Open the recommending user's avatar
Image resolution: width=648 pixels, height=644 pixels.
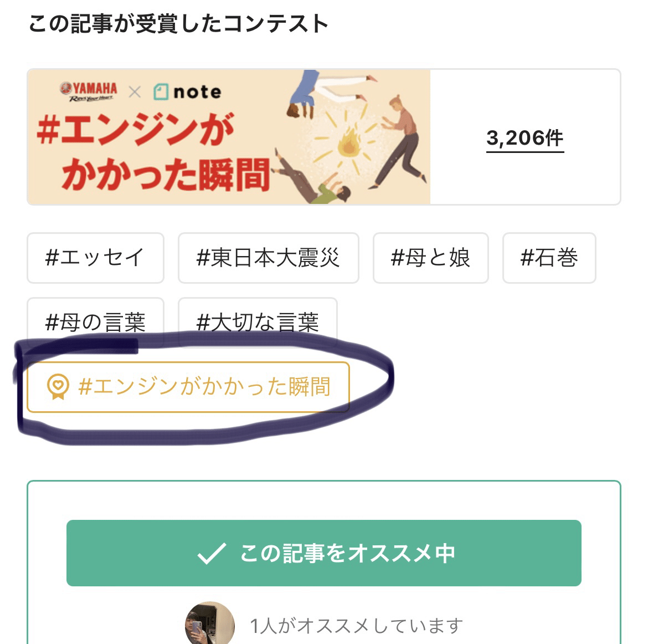coord(209,625)
